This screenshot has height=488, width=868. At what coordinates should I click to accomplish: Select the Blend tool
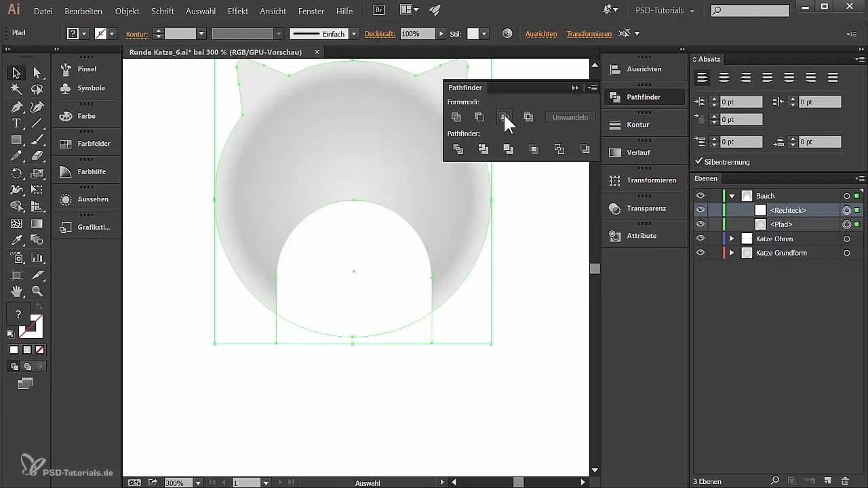point(37,240)
